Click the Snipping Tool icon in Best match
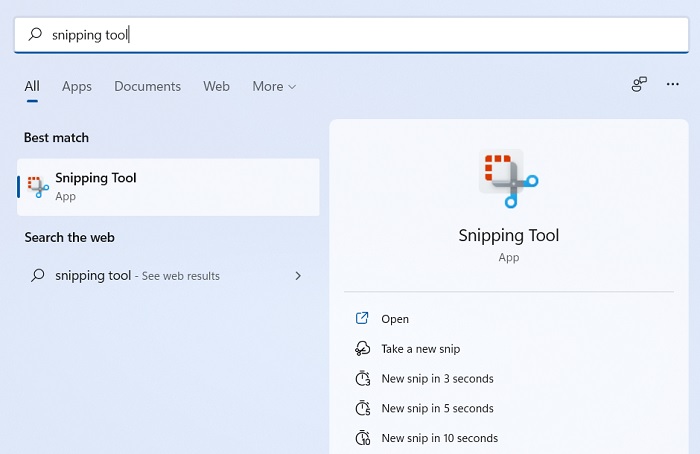The image size is (700, 454). 38,187
